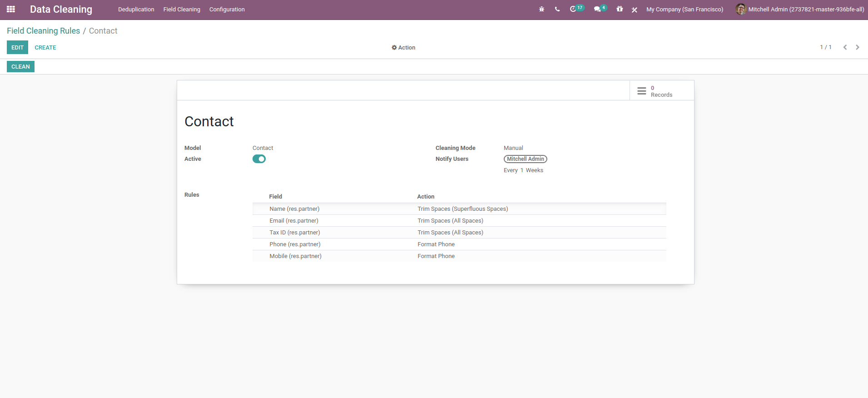This screenshot has width=868, height=398.
Task: Go to next record arrow
Action: 858,47
